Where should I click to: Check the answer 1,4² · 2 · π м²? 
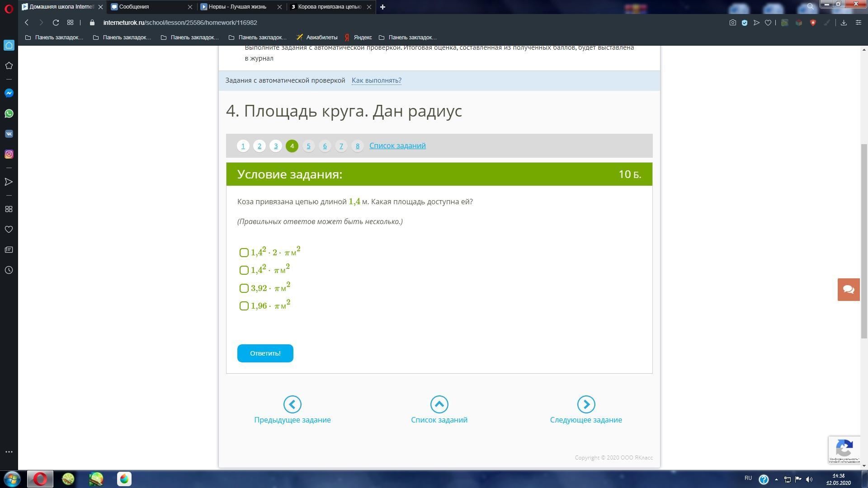click(244, 253)
